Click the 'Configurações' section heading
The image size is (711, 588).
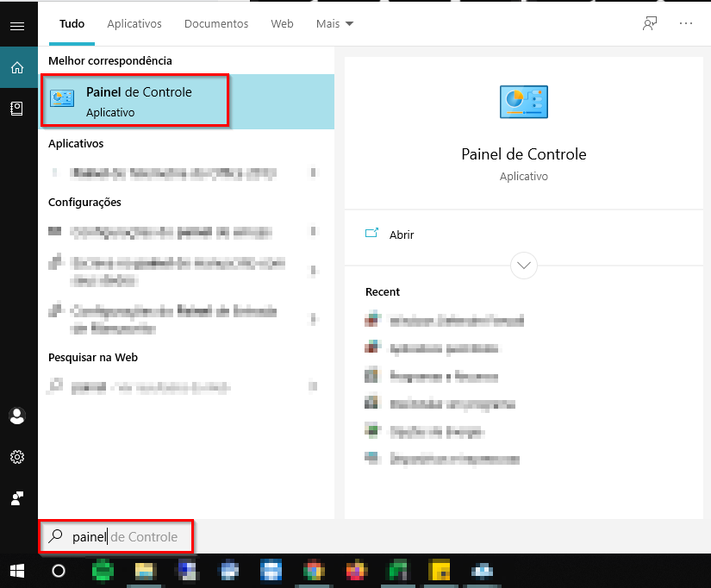coord(84,203)
